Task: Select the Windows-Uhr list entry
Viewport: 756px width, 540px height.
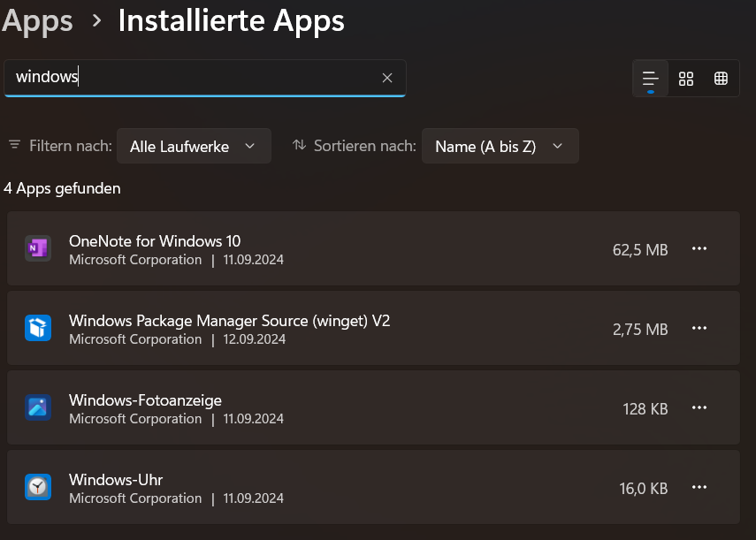Action: (354, 487)
